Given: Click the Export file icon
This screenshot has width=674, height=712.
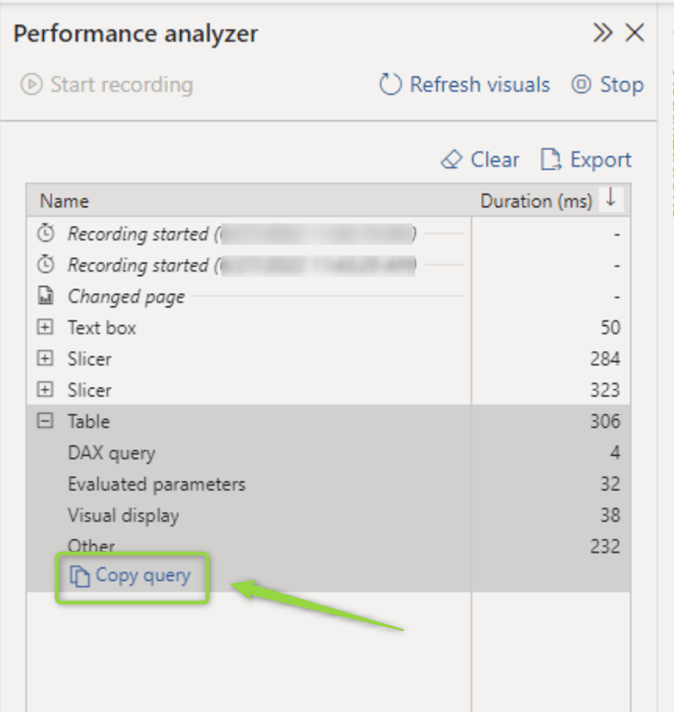Looking at the screenshot, I should point(551,160).
